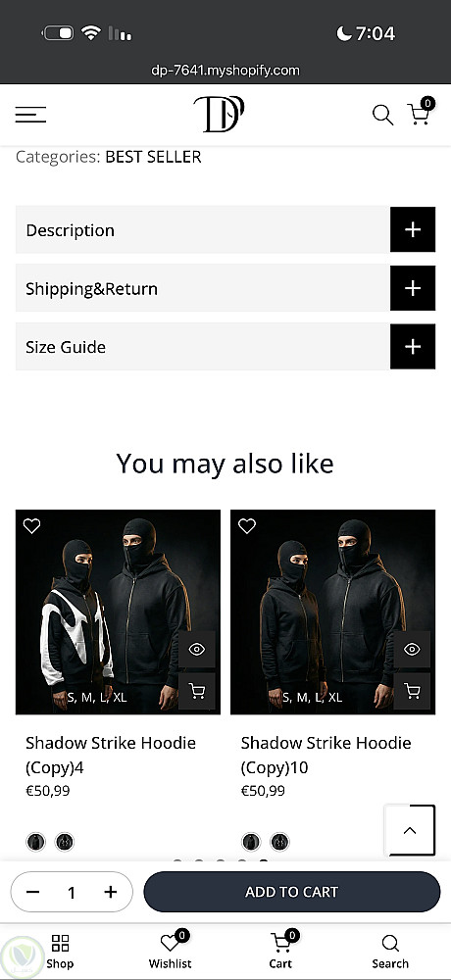Open the Search tab in bottom bar
This screenshot has width=451, height=980.
[390, 952]
